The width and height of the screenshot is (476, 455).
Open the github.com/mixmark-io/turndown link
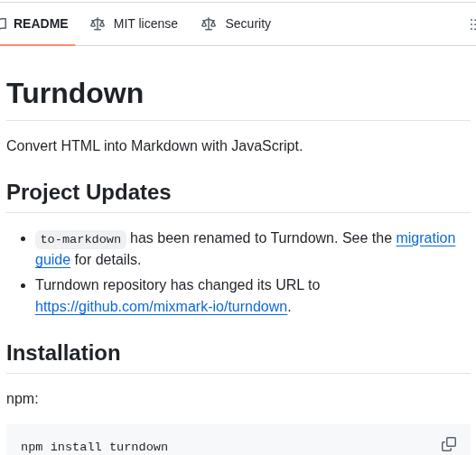[x=161, y=306]
